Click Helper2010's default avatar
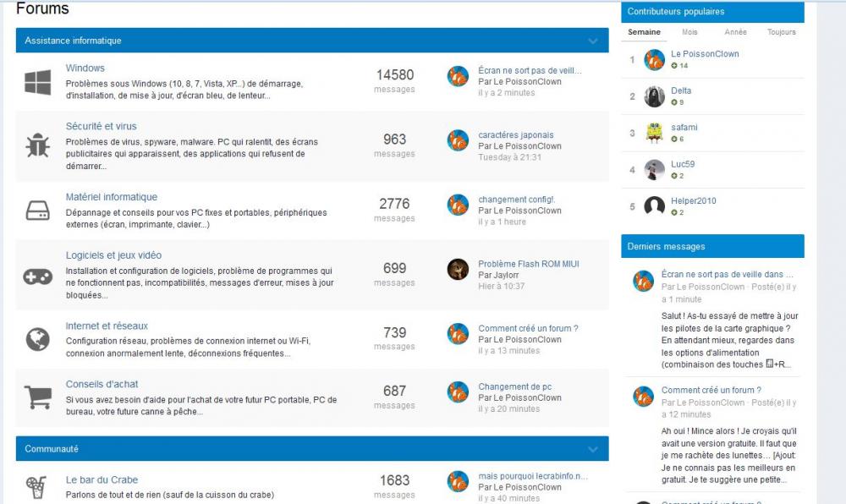This screenshot has width=846, height=504. point(655,206)
